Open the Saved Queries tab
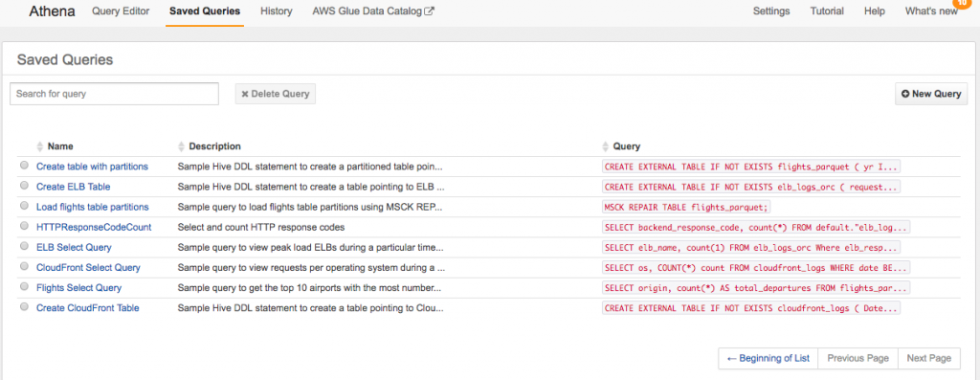The width and height of the screenshot is (980, 380). (205, 11)
